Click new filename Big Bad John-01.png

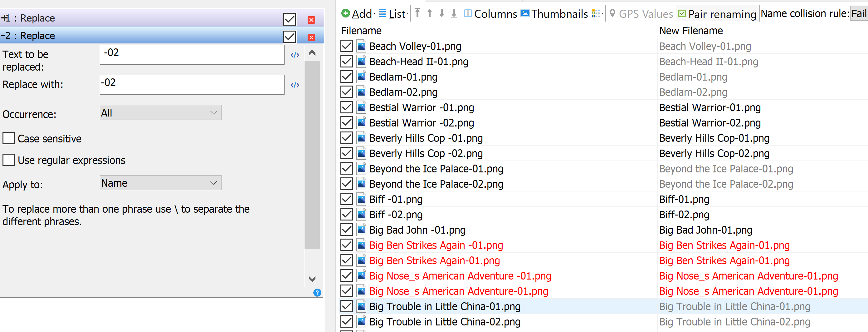705,230
